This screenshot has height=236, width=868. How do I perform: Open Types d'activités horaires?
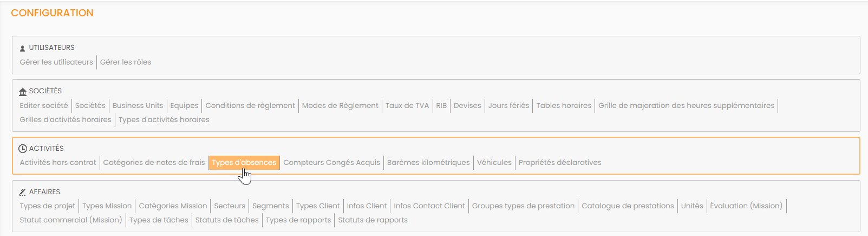point(164,120)
